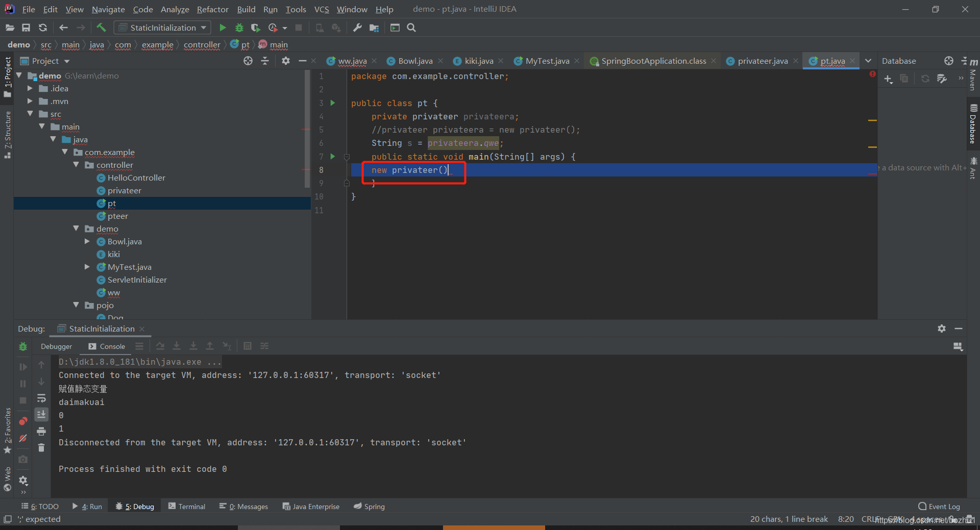Toggle the Favorites side panel

pyautogui.click(x=7, y=431)
